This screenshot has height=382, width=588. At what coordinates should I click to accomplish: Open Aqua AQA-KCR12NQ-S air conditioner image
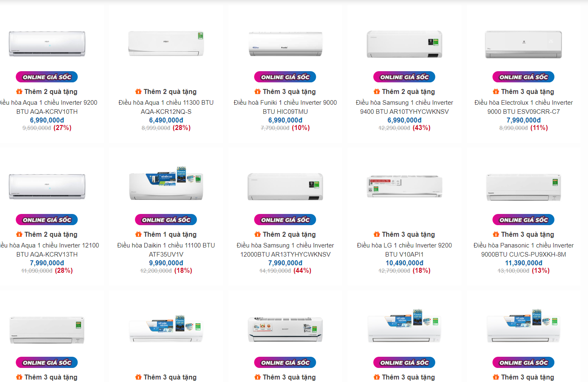pos(166,43)
